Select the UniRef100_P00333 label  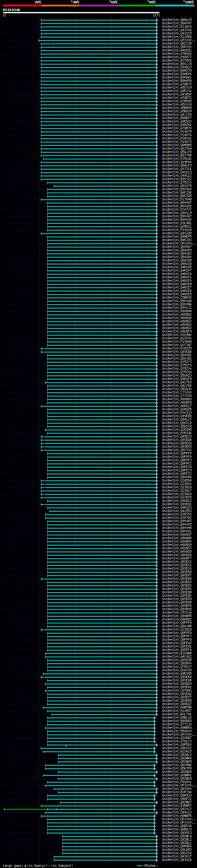[x=177, y=412]
